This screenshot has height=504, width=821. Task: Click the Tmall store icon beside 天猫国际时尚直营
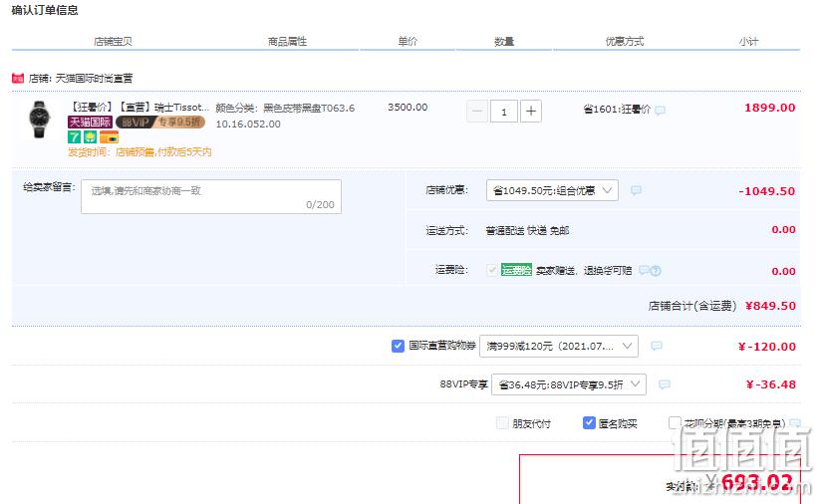(18, 78)
